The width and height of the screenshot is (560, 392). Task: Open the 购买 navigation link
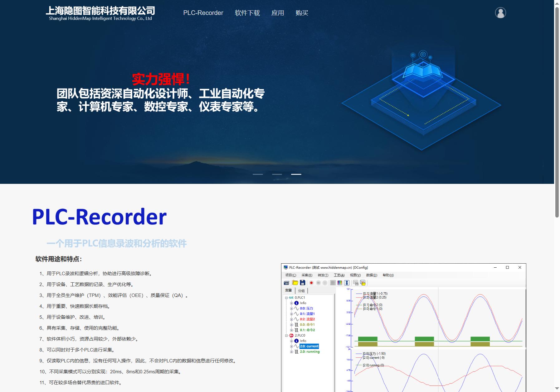click(x=302, y=13)
